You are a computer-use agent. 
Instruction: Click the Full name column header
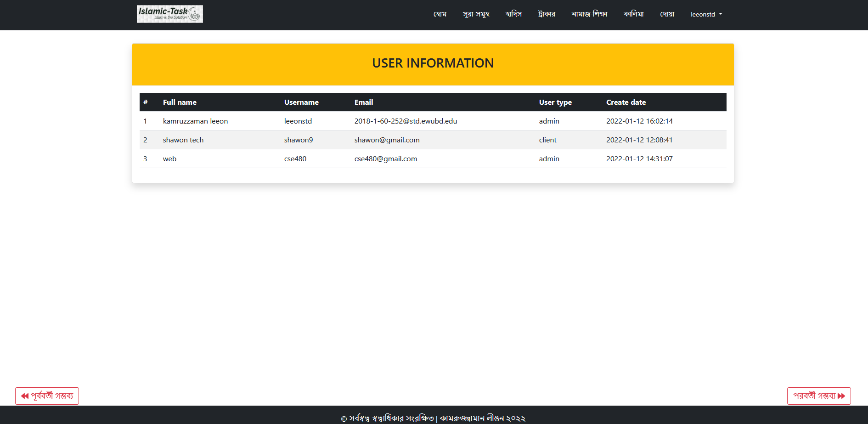pos(180,102)
